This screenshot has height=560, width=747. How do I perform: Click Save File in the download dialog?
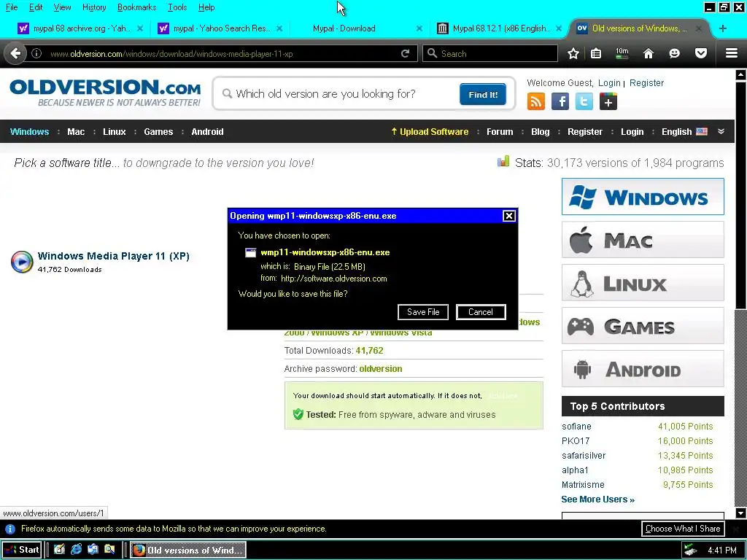click(423, 312)
